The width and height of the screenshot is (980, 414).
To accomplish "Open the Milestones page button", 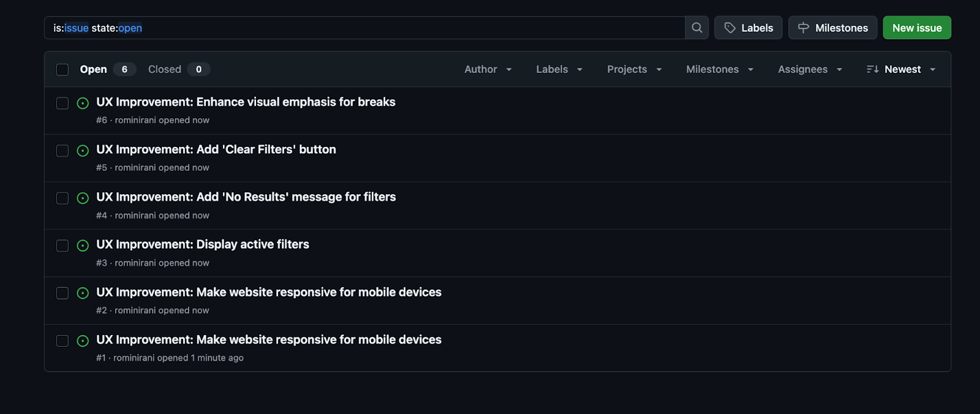I will point(832,28).
